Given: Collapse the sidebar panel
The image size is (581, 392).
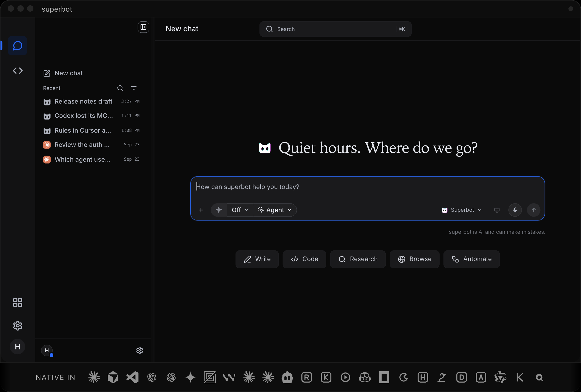Looking at the screenshot, I should point(144,27).
